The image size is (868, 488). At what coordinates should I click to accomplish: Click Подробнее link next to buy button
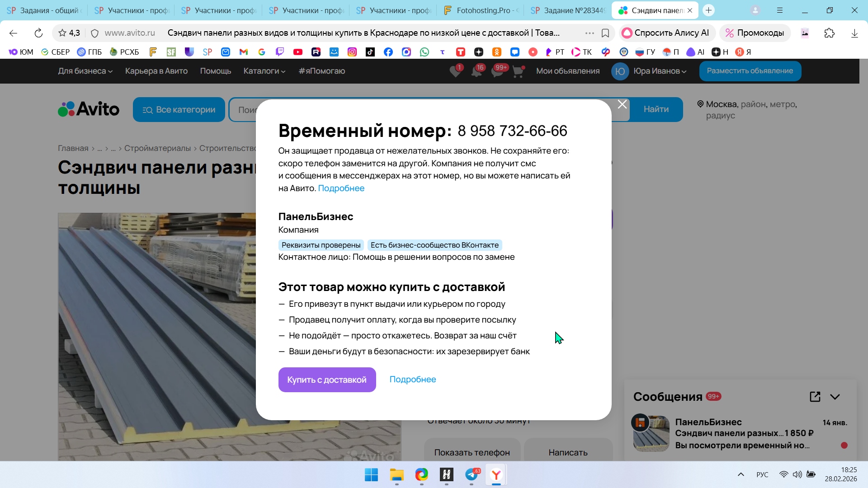[x=412, y=380]
